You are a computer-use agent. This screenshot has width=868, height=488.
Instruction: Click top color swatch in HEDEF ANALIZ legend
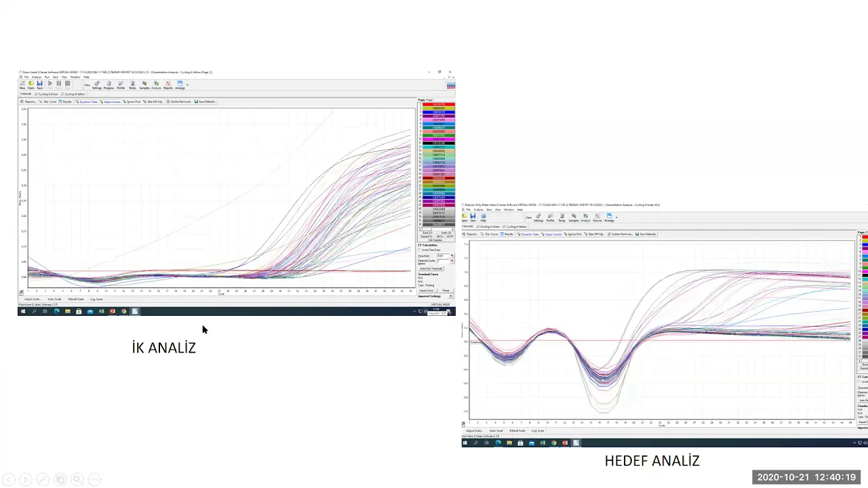pos(865,237)
